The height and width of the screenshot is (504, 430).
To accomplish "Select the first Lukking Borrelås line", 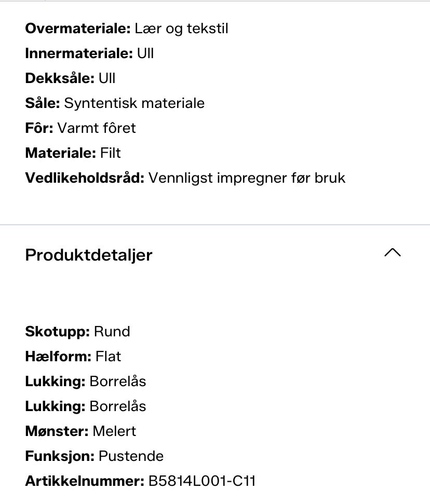I will pos(86,381).
